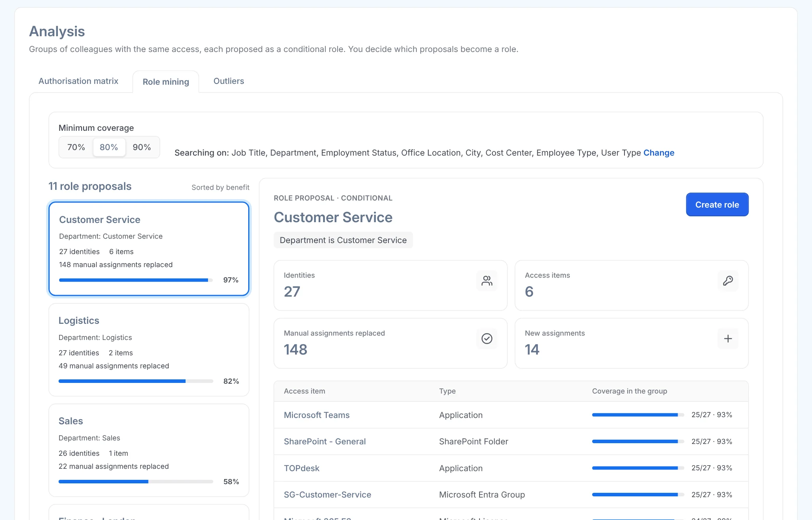This screenshot has height=520, width=812.
Task: Click the Department is Customer Service condition chip
Action: [343, 240]
